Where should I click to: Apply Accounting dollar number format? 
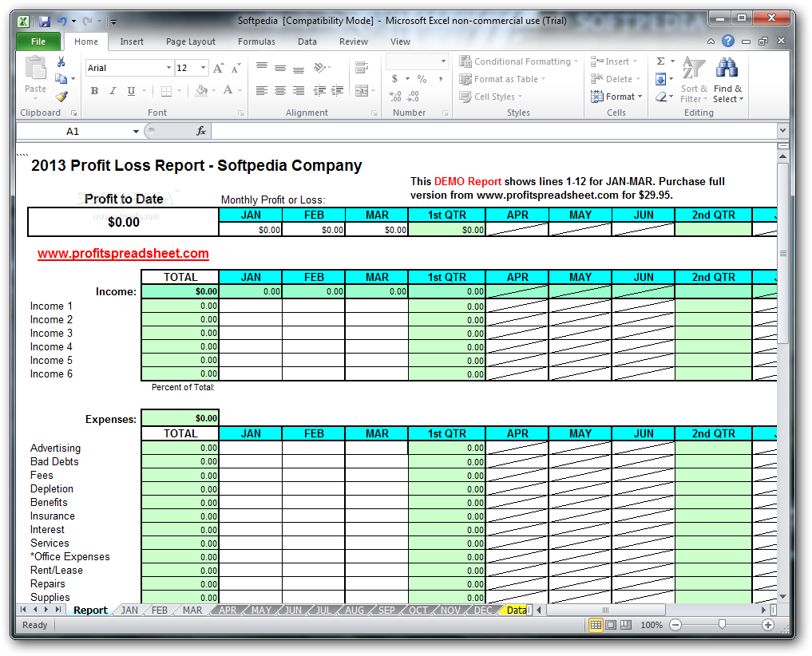[394, 79]
